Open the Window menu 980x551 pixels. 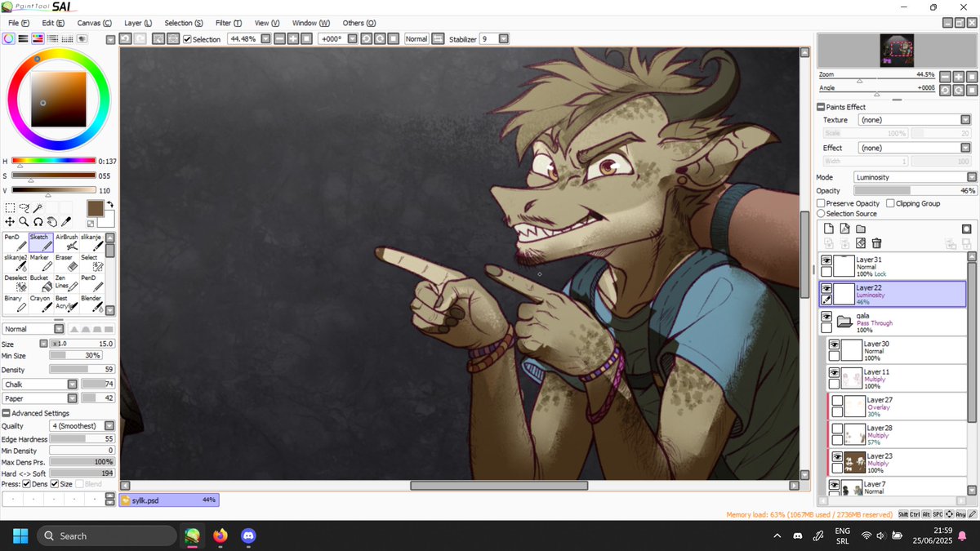tap(310, 23)
